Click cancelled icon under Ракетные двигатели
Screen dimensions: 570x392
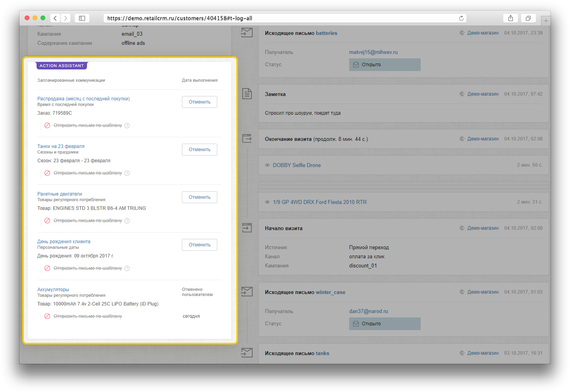(47, 221)
